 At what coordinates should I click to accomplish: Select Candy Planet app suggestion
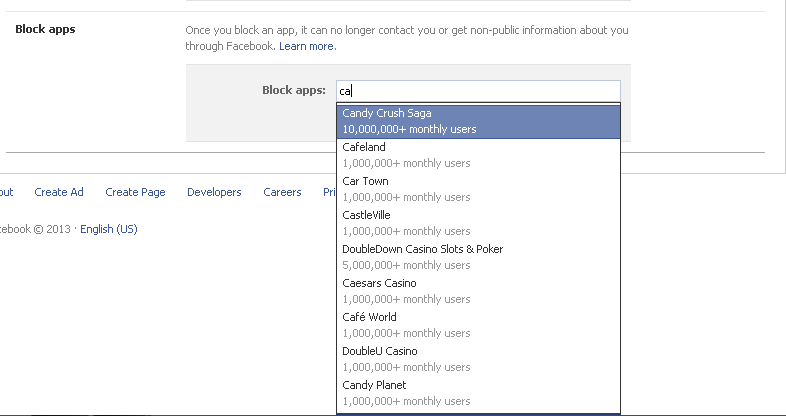click(478, 394)
